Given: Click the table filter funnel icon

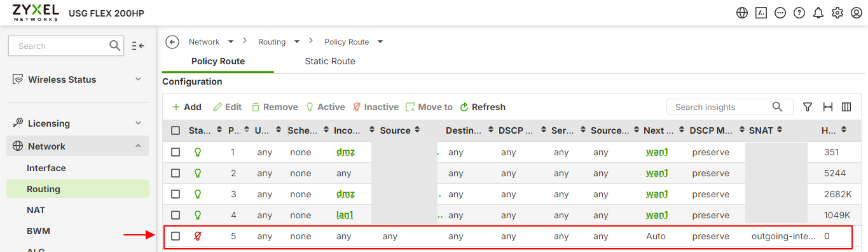Looking at the screenshot, I should coord(808,107).
